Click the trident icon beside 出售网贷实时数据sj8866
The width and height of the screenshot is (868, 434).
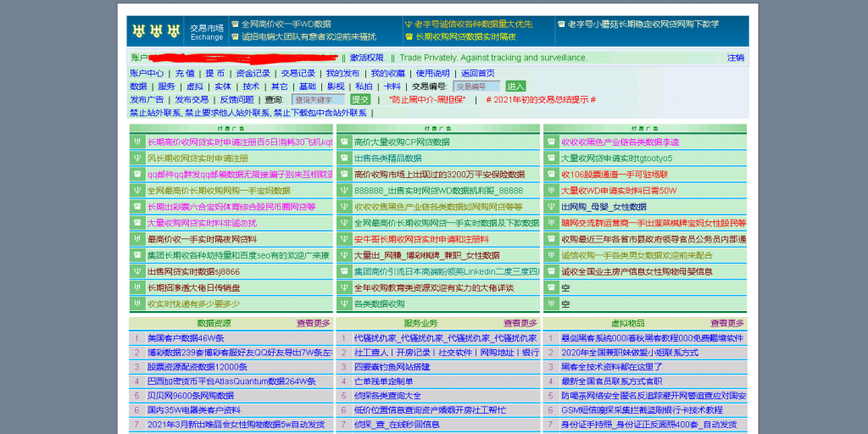tap(136, 272)
